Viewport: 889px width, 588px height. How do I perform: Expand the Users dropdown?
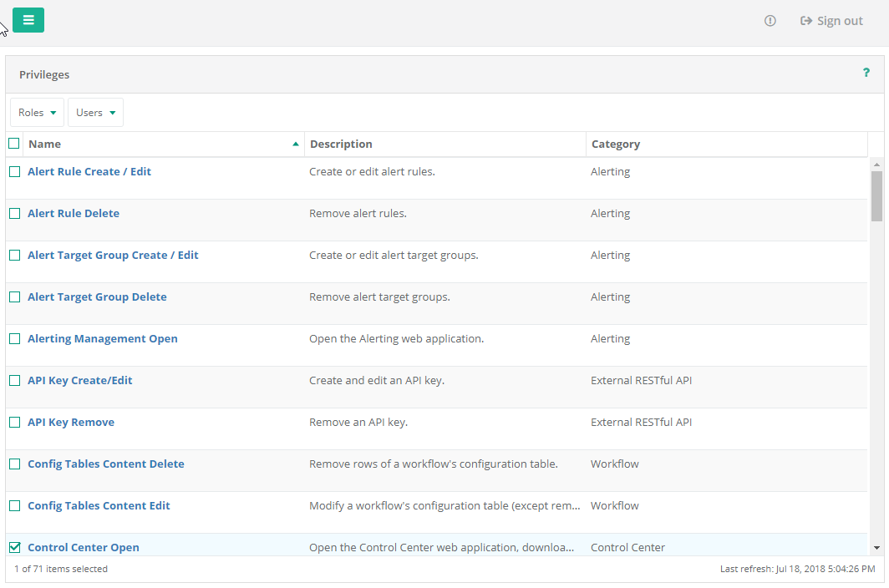(x=95, y=113)
